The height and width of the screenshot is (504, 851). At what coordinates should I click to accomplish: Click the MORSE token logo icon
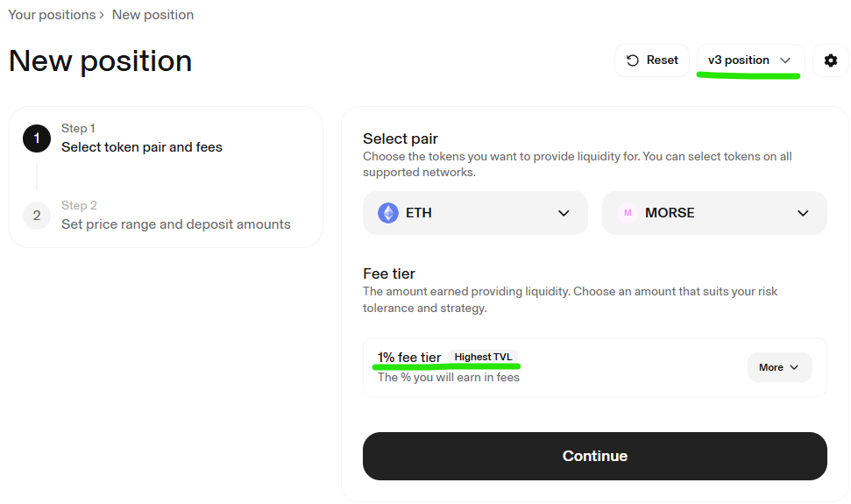pos(628,213)
